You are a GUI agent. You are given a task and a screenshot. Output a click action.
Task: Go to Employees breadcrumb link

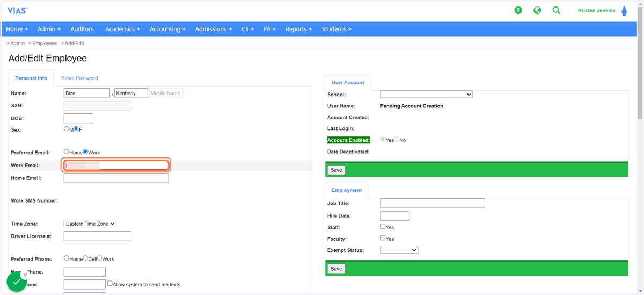(45, 43)
